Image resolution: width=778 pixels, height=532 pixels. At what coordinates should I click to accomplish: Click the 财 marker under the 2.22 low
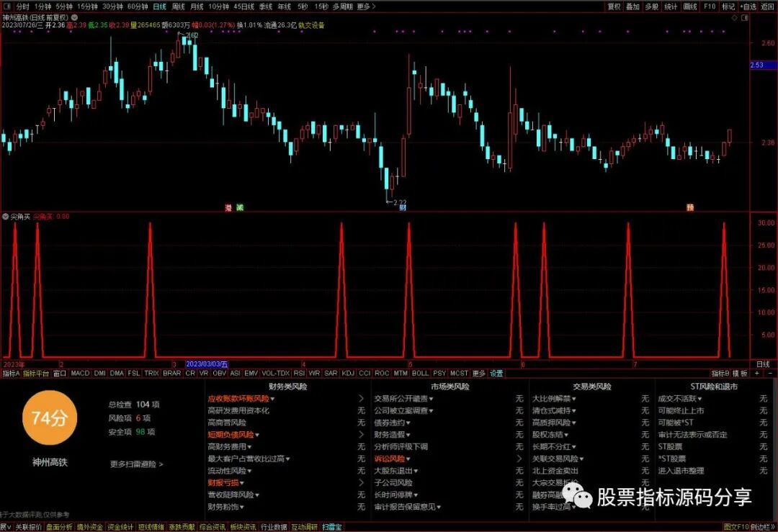[x=403, y=208]
